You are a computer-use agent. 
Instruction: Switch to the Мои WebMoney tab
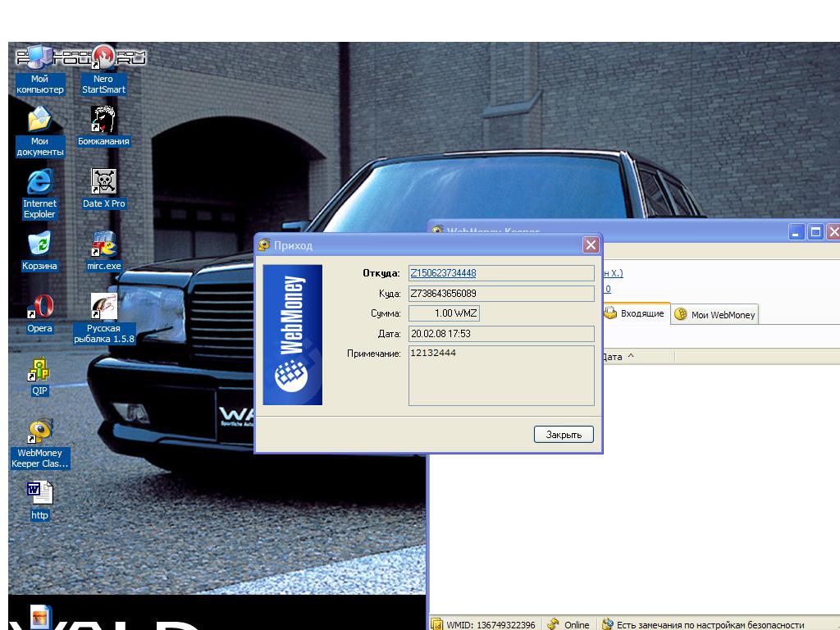(715, 314)
